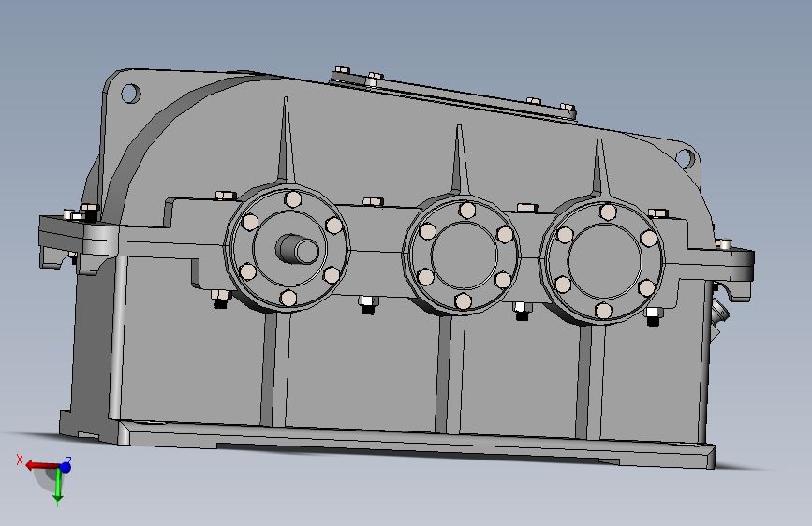
Task: Select the protruding input shaft on the gearbox
Action: (297, 249)
